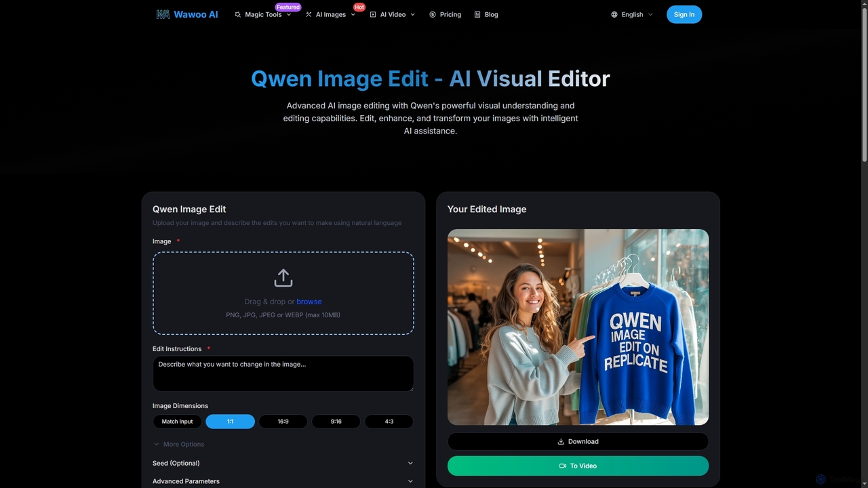868x488 pixels.
Task: Click the Featured badge on Magic Tools
Action: (288, 7)
